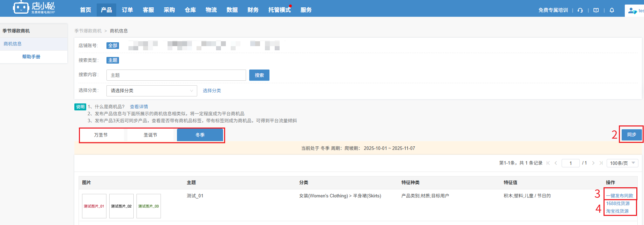
Task: Jump to first page arrow
Action: pos(548,163)
